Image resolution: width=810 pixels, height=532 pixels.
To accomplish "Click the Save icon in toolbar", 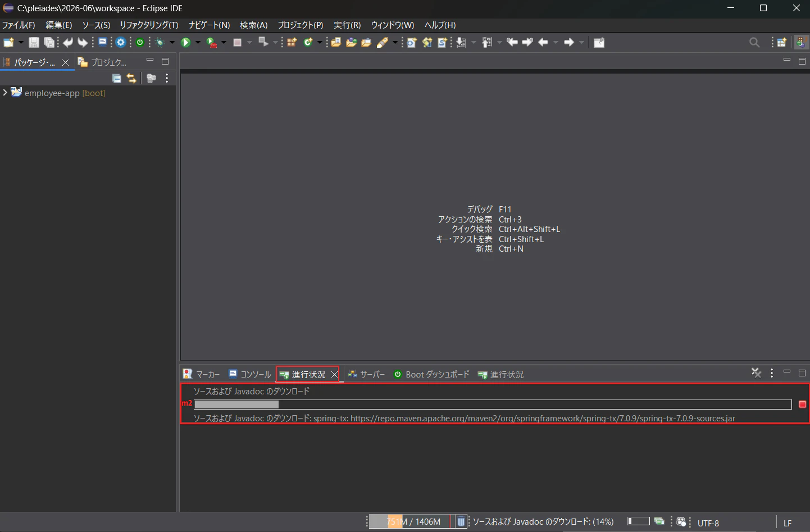I will (x=34, y=43).
